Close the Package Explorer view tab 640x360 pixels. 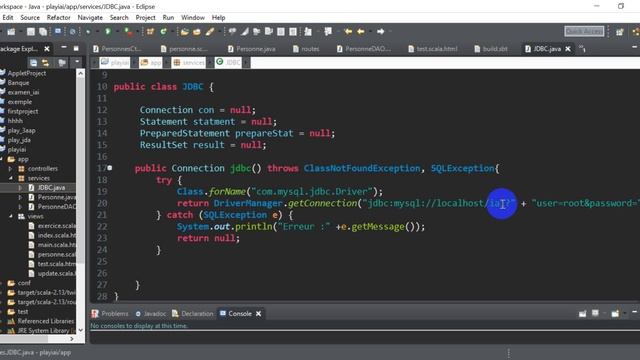(x=47, y=49)
